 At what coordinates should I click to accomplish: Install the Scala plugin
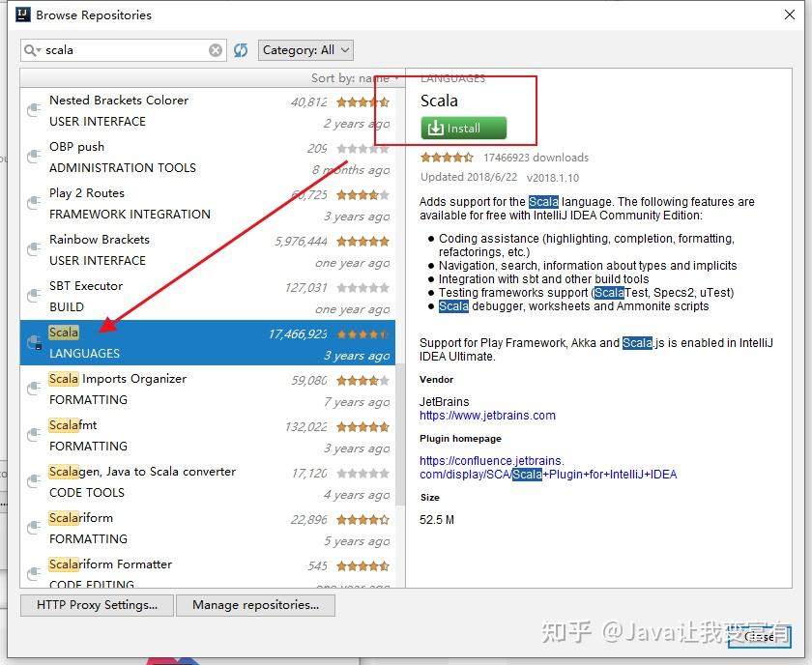tap(463, 128)
